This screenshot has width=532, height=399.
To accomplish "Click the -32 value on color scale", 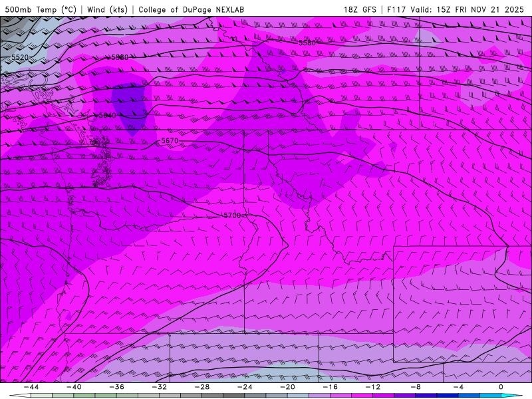I will [x=160, y=387].
